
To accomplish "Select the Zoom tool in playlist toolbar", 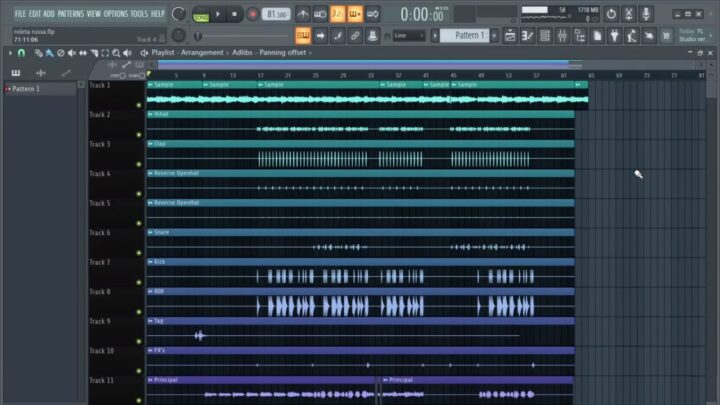I will 116,53.
